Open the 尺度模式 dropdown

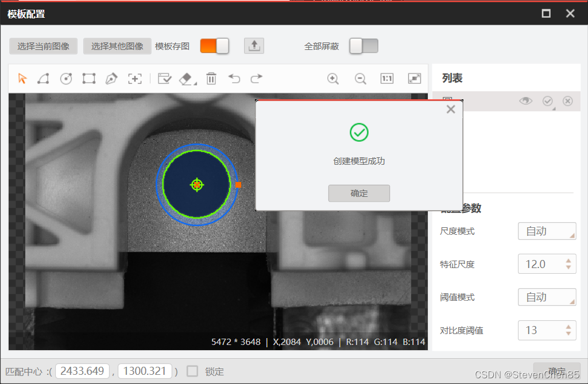pyautogui.click(x=546, y=231)
